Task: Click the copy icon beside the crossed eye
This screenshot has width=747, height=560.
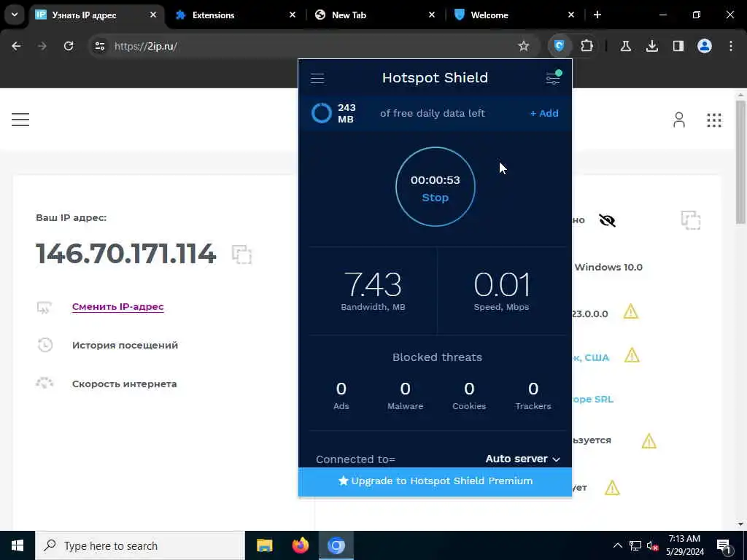Action: tap(691, 220)
